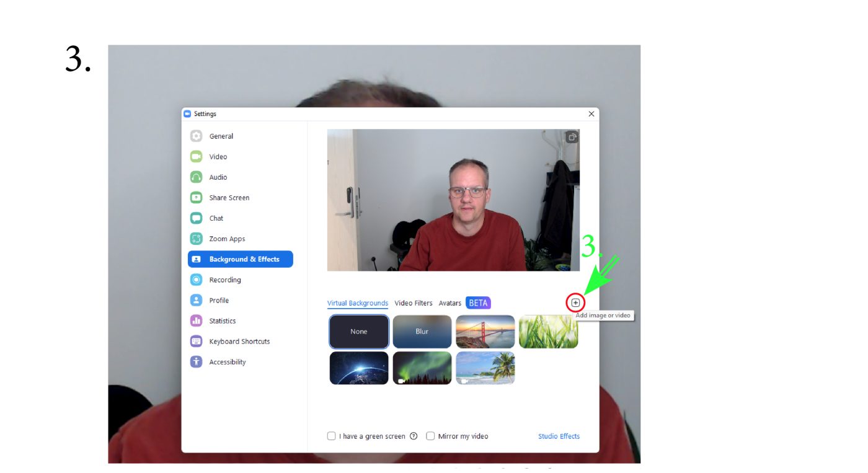This screenshot has width=868, height=473.
Task: Click the General gear icon in sidebar
Action: (x=196, y=136)
